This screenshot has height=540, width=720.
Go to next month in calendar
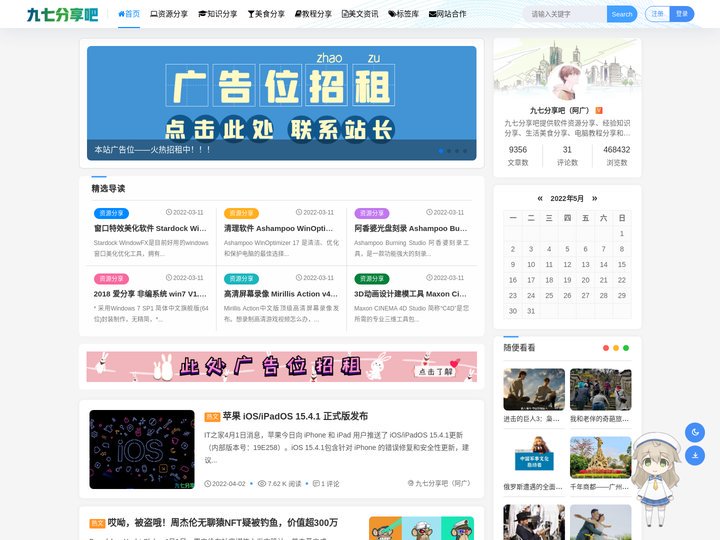(595, 198)
